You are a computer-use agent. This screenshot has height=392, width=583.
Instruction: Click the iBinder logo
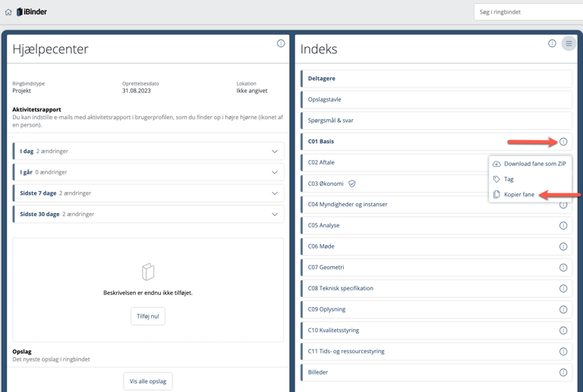[32, 12]
